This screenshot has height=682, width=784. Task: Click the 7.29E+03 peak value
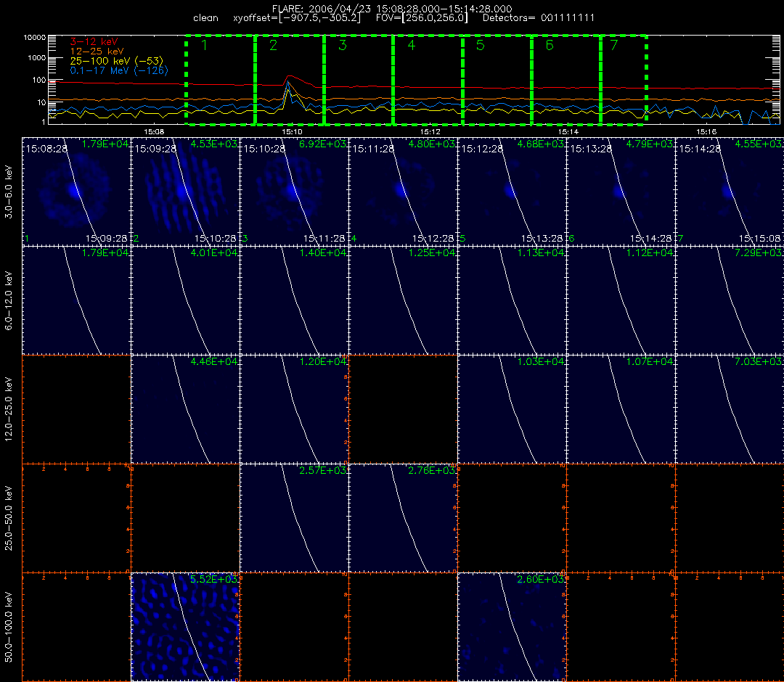[x=759, y=252]
